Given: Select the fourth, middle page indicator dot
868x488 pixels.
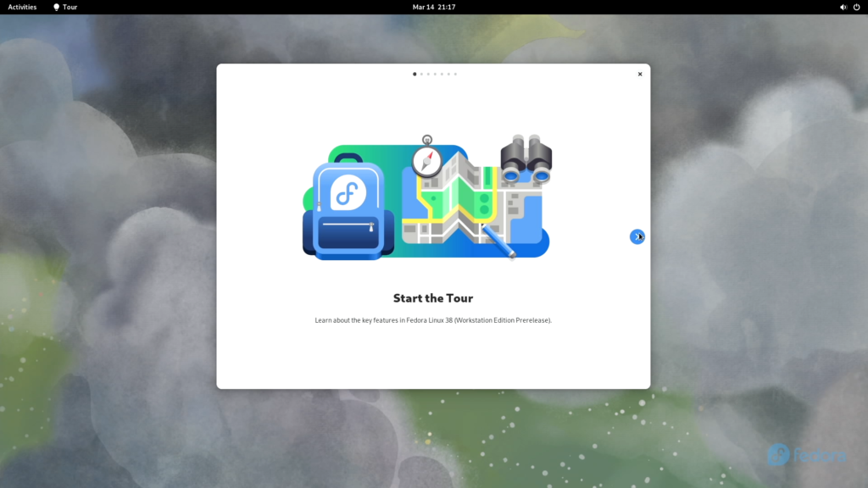Looking at the screenshot, I should (435, 75).
